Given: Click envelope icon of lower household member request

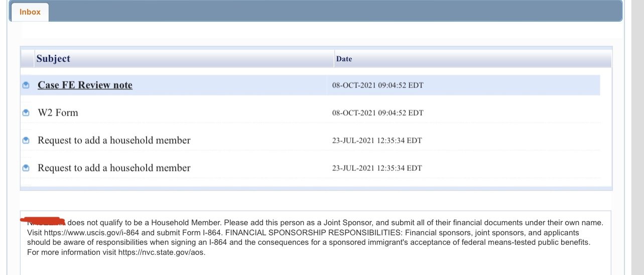Looking at the screenshot, I should 26,168.
